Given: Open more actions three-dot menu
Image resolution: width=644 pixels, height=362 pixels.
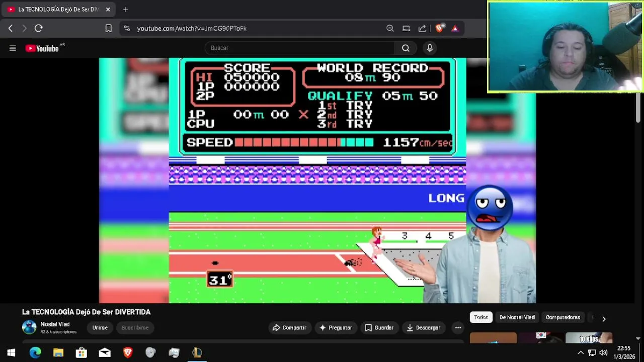Looking at the screenshot, I should tap(458, 327).
